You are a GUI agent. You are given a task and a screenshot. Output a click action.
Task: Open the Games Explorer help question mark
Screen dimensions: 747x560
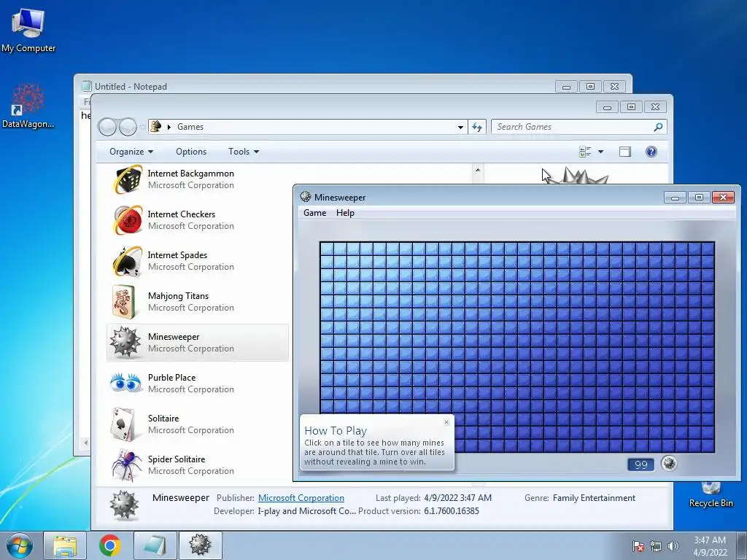tap(651, 152)
